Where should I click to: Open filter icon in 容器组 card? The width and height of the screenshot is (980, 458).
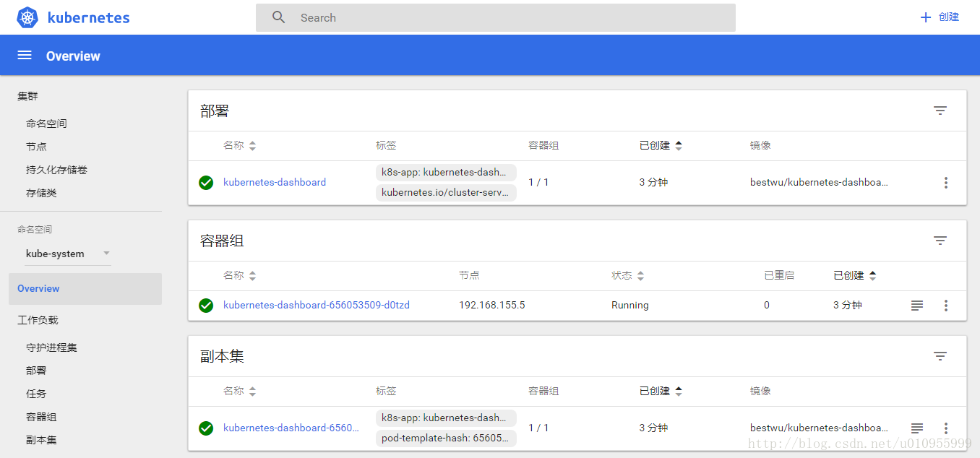pyautogui.click(x=940, y=241)
